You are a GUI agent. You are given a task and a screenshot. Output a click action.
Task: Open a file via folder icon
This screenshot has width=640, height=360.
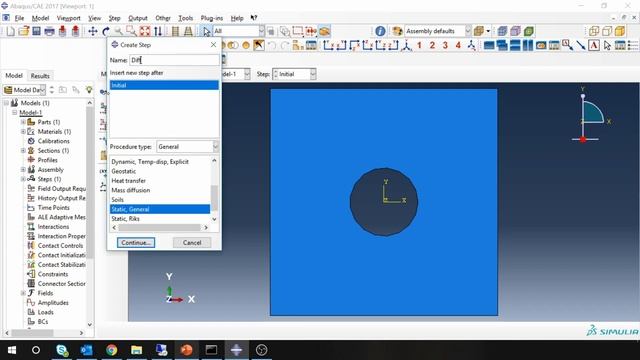[24, 31]
